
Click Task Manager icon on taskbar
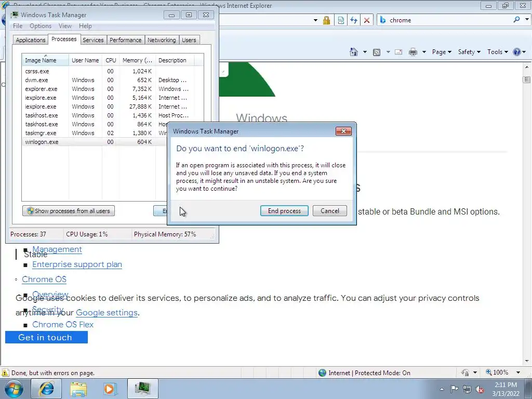pos(142,389)
